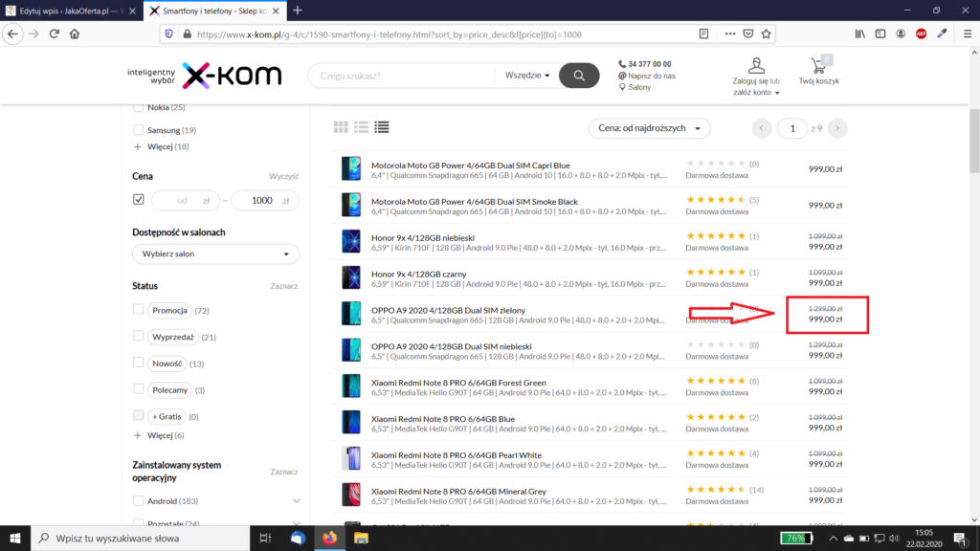Open the notification center icon
Screen dimensions: 980x551
[x=961, y=538]
